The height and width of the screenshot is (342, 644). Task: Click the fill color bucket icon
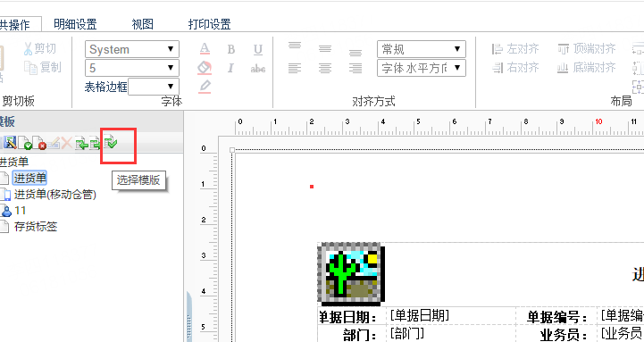pyautogui.click(x=205, y=68)
